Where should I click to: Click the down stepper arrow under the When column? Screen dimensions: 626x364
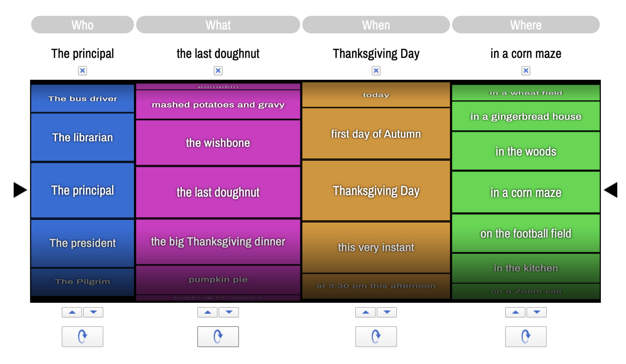386,312
